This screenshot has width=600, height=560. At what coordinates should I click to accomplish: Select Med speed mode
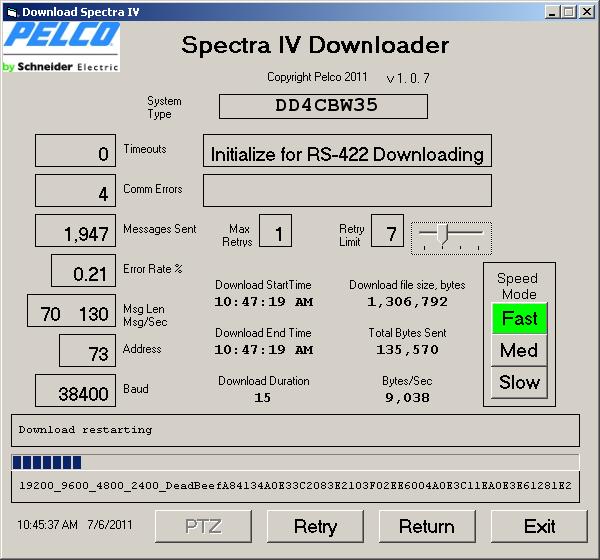click(x=519, y=350)
